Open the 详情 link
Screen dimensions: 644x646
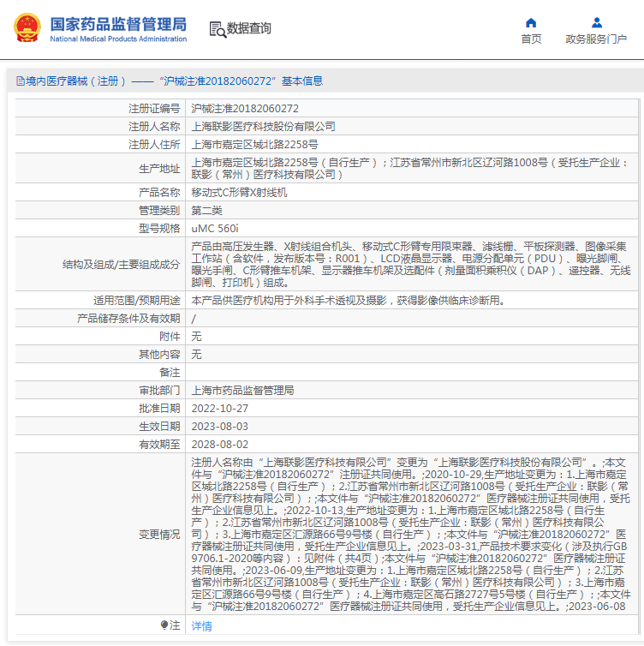pyautogui.click(x=202, y=625)
